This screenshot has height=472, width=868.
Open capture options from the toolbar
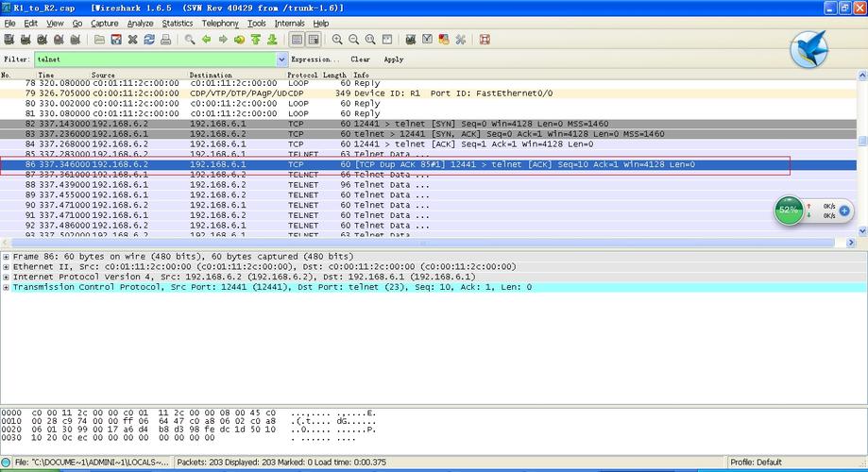[26, 40]
